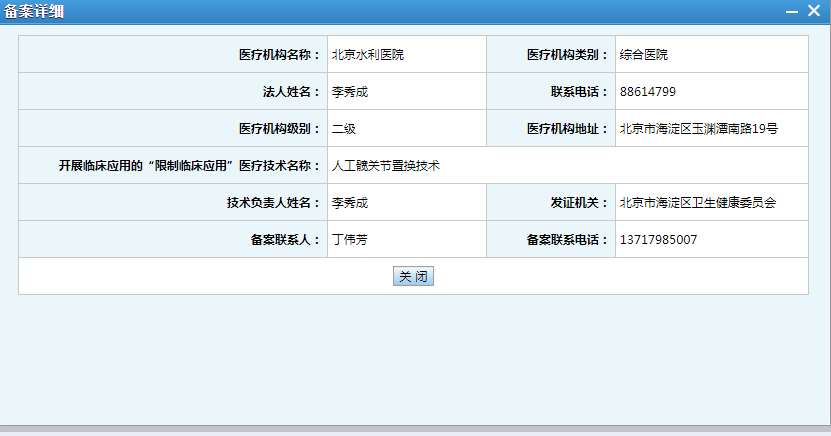Select the hospital name 北京水利医院
Screen dimensions: 831x436
coord(367,55)
